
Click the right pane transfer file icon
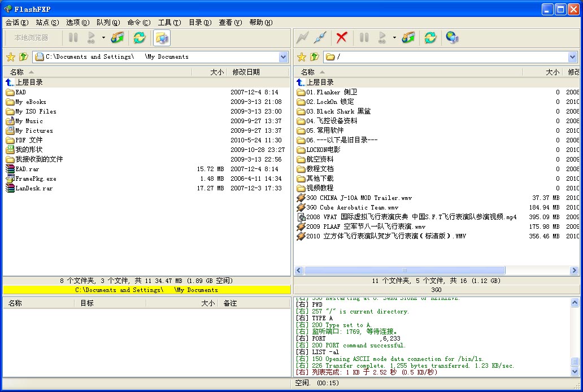pyautogui.click(x=408, y=38)
